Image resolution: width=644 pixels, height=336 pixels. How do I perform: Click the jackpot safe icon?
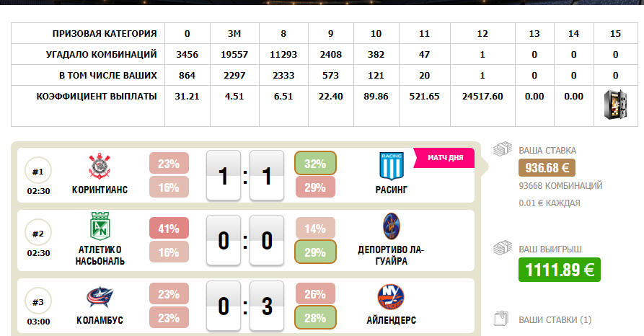(x=615, y=107)
